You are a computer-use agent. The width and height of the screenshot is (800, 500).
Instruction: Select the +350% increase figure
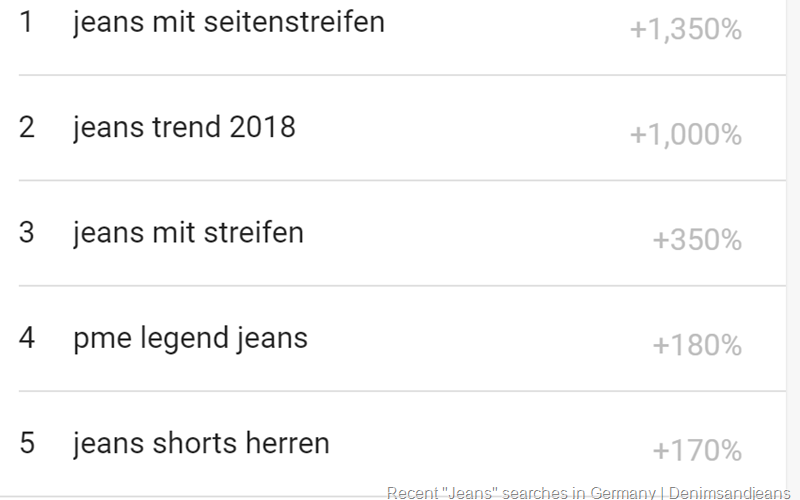(697, 240)
